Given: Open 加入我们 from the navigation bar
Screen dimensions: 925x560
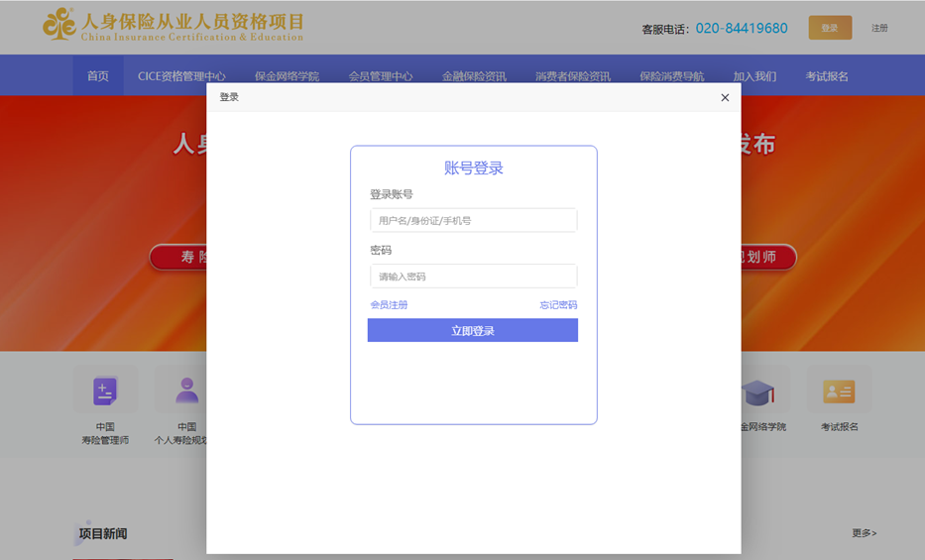Looking at the screenshot, I should tap(754, 76).
